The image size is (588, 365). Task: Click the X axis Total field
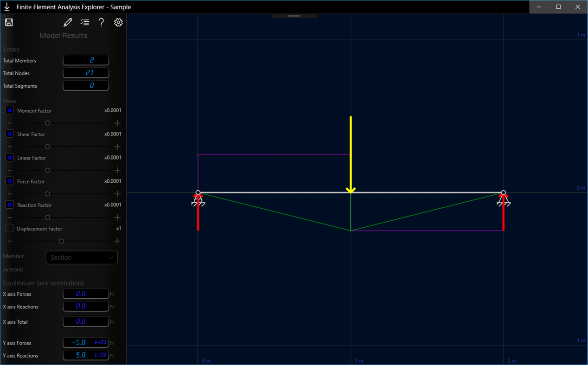click(x=86, y=321)
